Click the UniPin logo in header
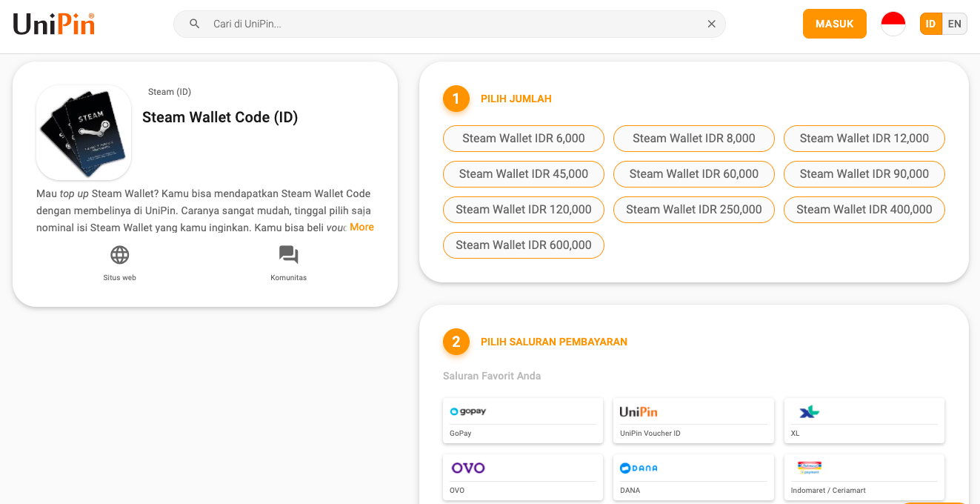 tap(54, 24)
